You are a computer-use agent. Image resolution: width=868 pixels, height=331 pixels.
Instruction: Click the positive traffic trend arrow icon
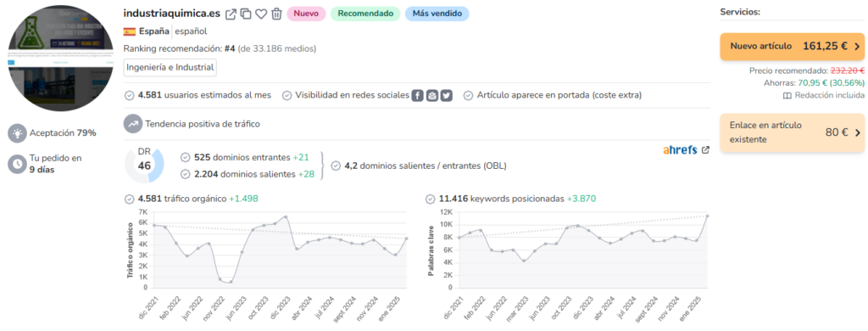[133, 124]
